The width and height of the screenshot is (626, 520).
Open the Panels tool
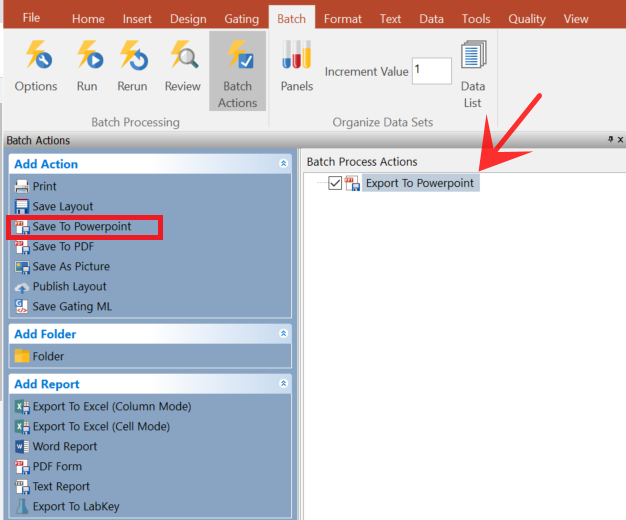coord(296,67)
